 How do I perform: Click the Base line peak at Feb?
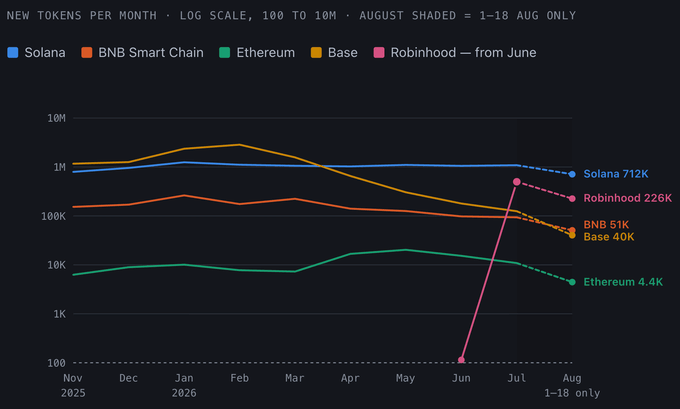239,145
